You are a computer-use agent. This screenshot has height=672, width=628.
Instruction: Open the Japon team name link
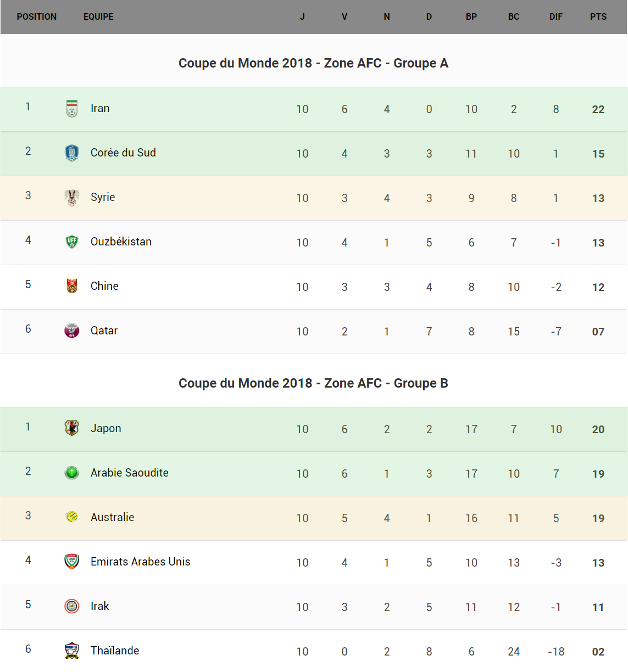pyautogui.click(x=106, y=428)
